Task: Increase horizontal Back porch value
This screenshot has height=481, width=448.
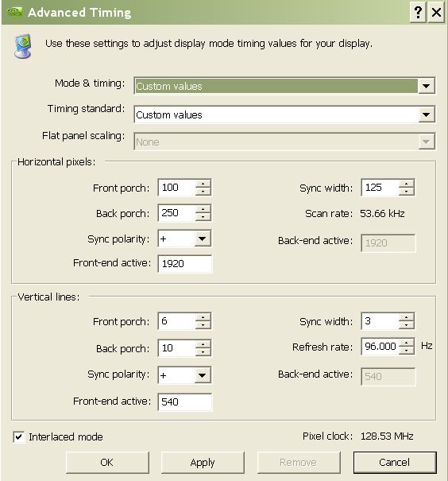Action: [x=203, y=209]
